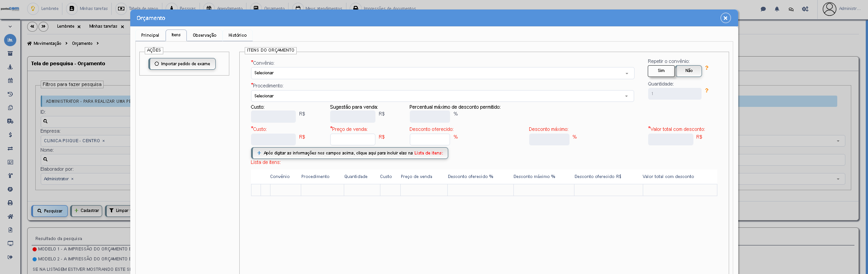This screenshot has width=868, height=274.
Task: Open the Convênio dropdown
Action: pyautogui.click(x=442, y=73)
